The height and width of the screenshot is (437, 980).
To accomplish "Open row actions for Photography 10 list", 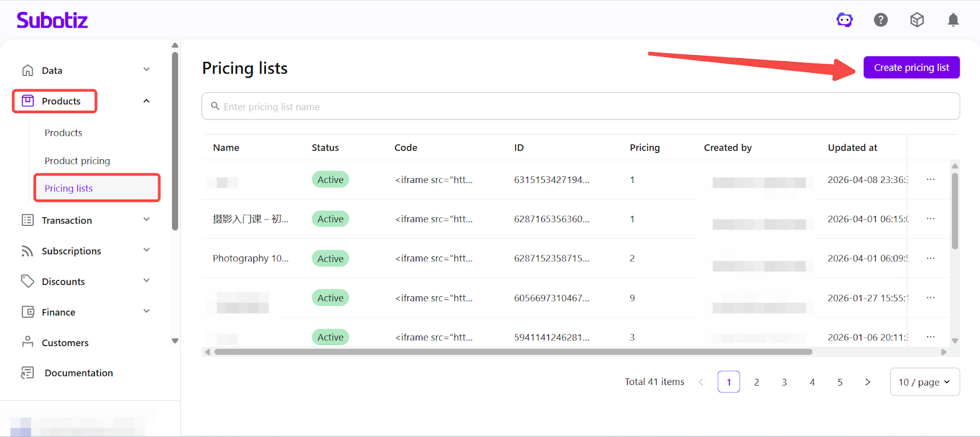I will coord(930,258).
